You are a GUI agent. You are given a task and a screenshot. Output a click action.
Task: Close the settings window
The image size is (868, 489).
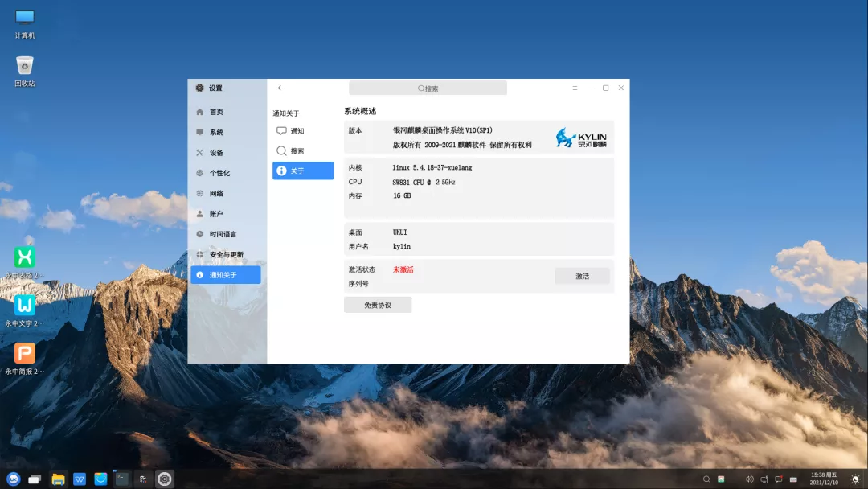(x=621, y=88)
